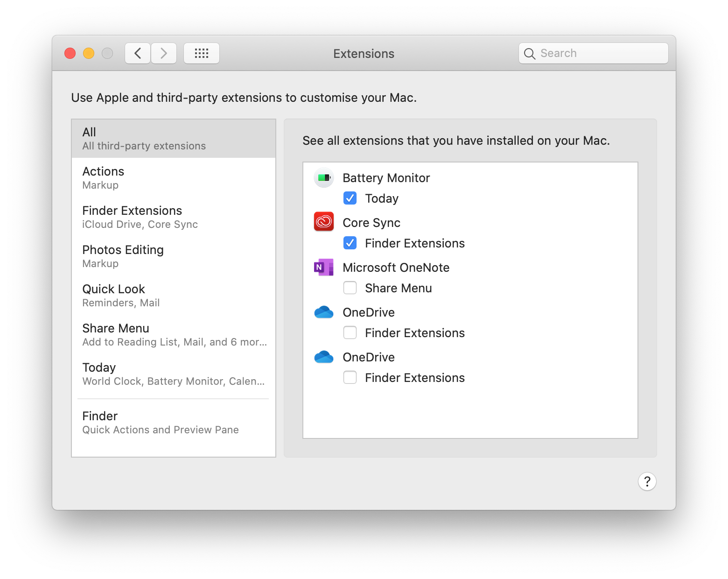The height and width of the screenshot is (579, 728).
Task: Show all preferences grid icon
Action: click(x=202, y=53)
